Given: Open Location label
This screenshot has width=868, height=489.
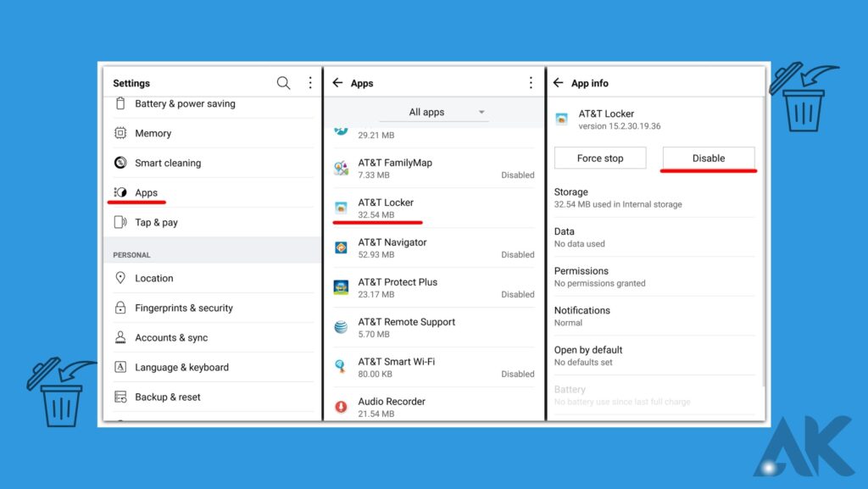Looking at the screenshot, I should 154,278.
